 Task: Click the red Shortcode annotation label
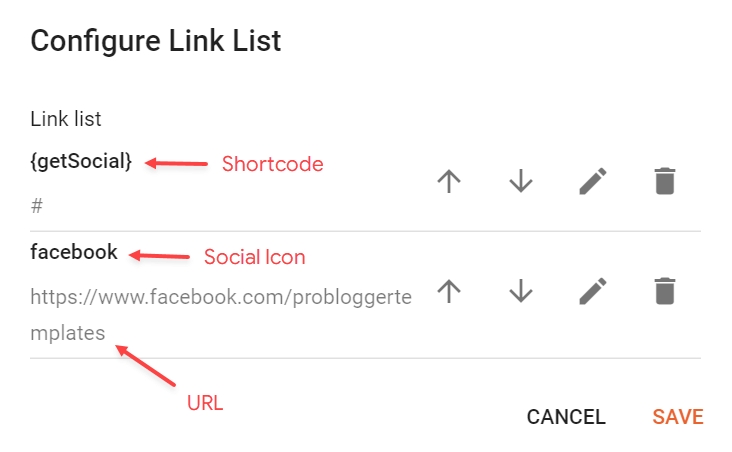272,163
